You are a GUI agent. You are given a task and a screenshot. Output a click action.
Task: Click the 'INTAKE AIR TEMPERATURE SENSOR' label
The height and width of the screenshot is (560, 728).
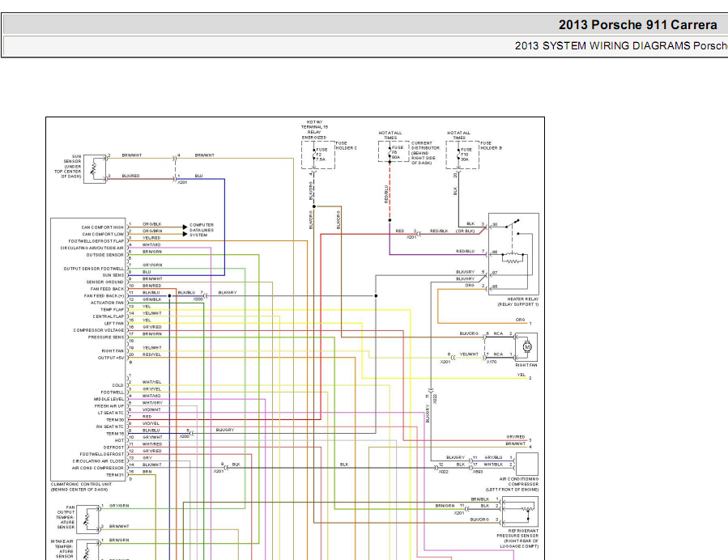pyautogui.click(x=62, y=549)
